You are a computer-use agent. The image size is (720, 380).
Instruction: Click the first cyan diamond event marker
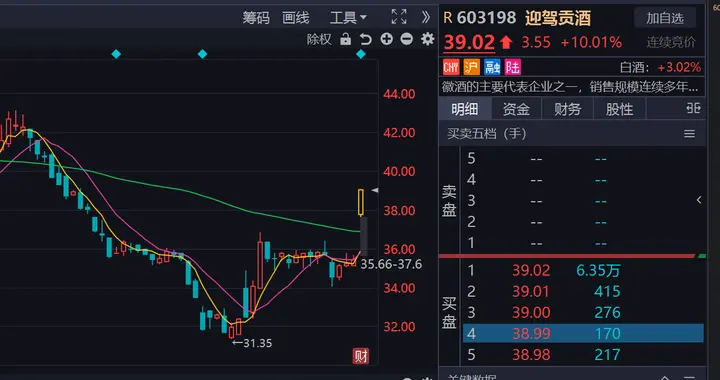(116, 54)
